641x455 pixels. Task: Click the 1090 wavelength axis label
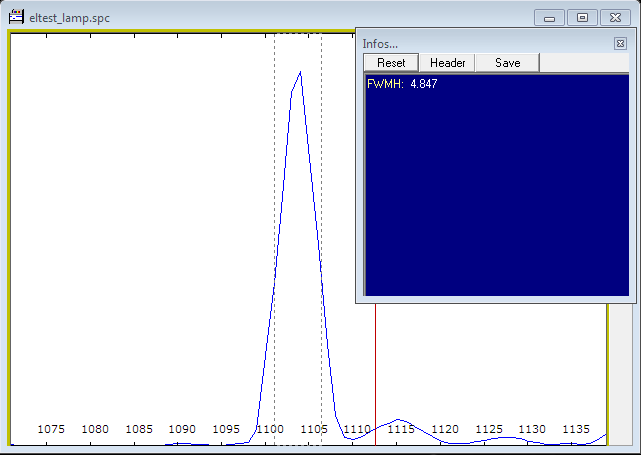click(182, 429)
